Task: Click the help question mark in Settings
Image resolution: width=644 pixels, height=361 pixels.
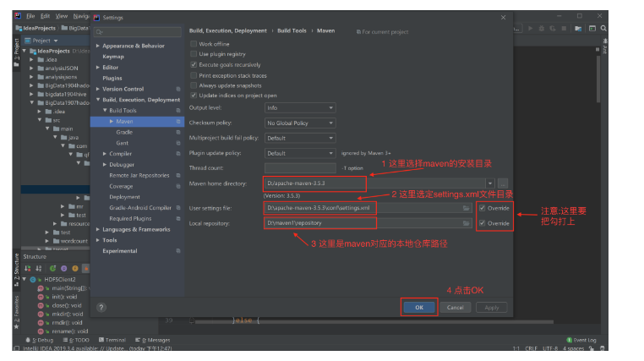Action: 101,307
